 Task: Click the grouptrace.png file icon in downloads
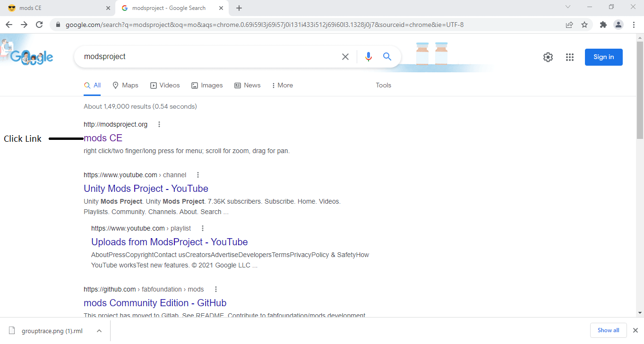pos(12,331)
